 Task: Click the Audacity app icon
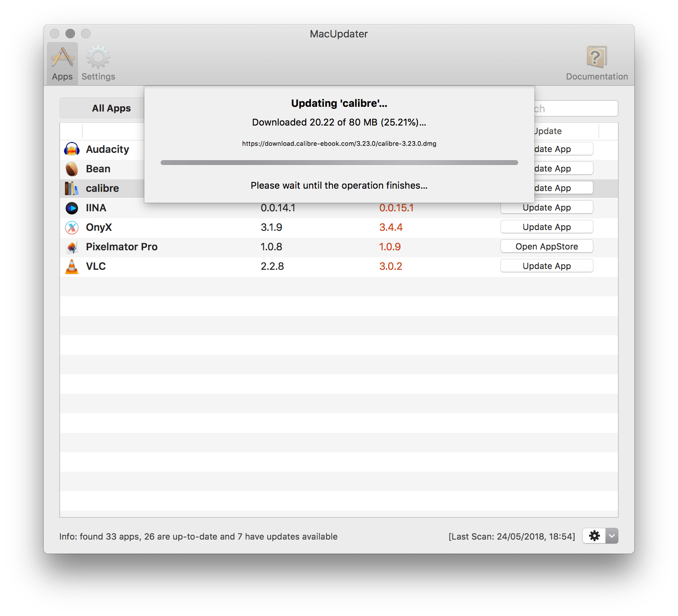point(73,149)
